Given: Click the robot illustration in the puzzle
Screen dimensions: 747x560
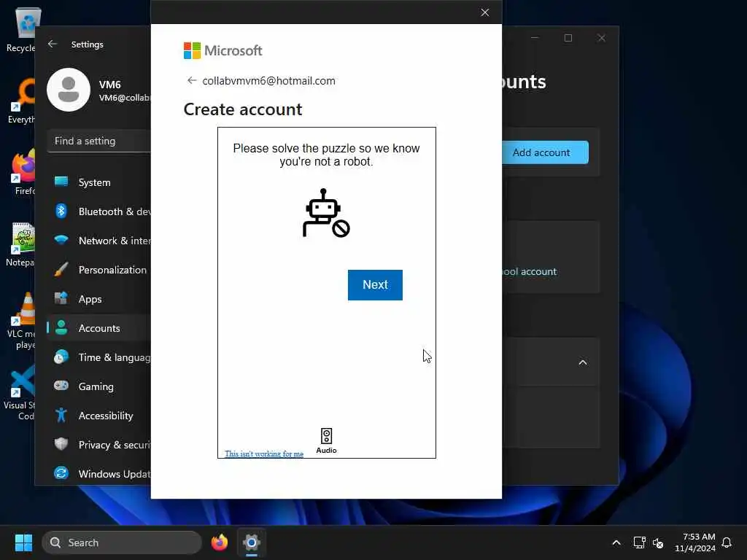Looking at the screenshot, I should tap(326, 213).
